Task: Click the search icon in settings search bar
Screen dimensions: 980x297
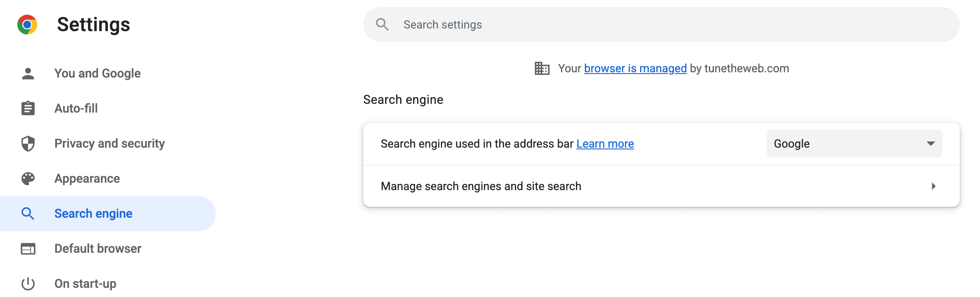Action: click(383, 25)
